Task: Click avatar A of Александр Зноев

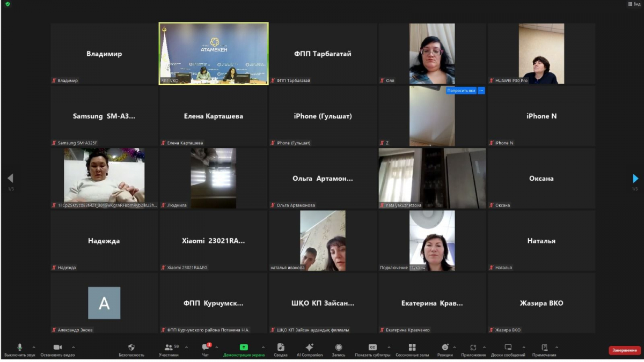Action: [104, 303]
